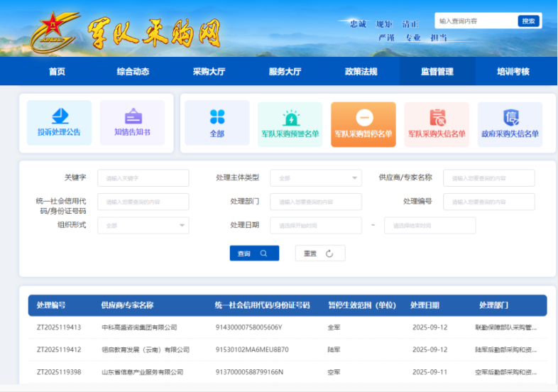Click the 统一社会信用代码 input field

143,202
